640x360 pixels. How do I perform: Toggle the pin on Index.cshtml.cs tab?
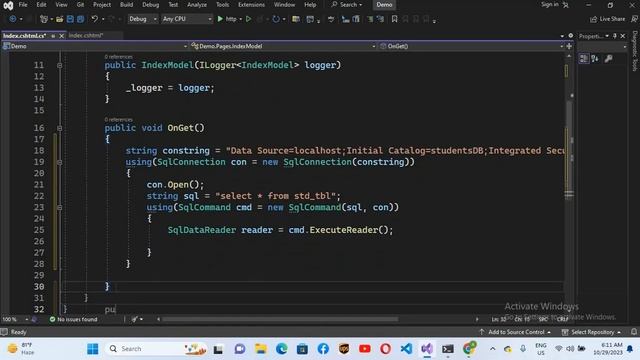53,36
